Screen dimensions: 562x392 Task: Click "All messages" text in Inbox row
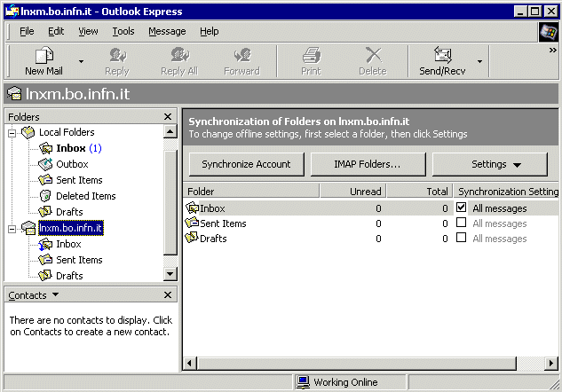coord(500,208)
